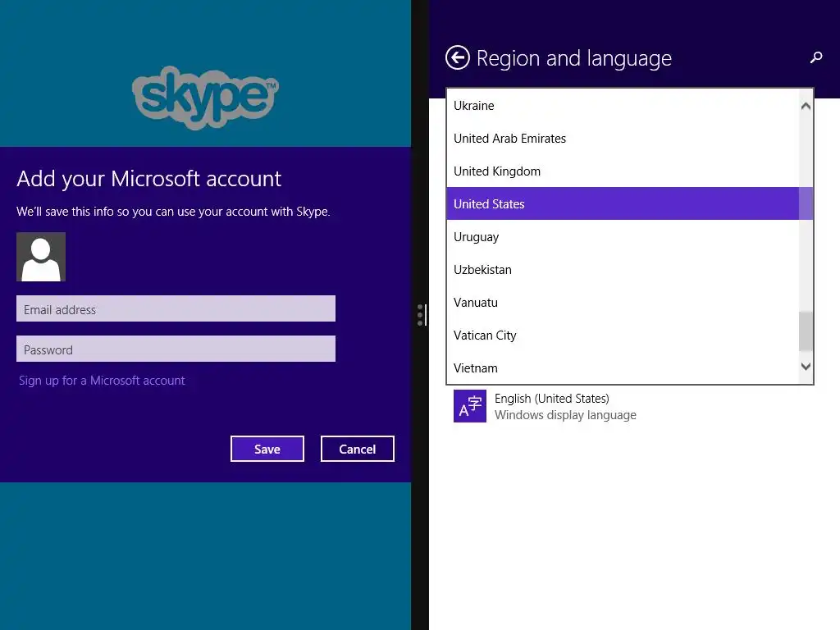The width and height of the screenshot is (840, 630).
Task: Select Vatican City
Action: click(x=623, y=335)
